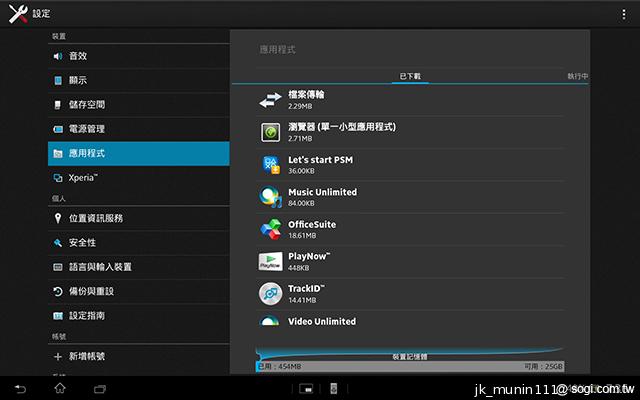This screenshot has height=400, width=640.
Task: Click the browser small app icon
Action: pos(270,133)
